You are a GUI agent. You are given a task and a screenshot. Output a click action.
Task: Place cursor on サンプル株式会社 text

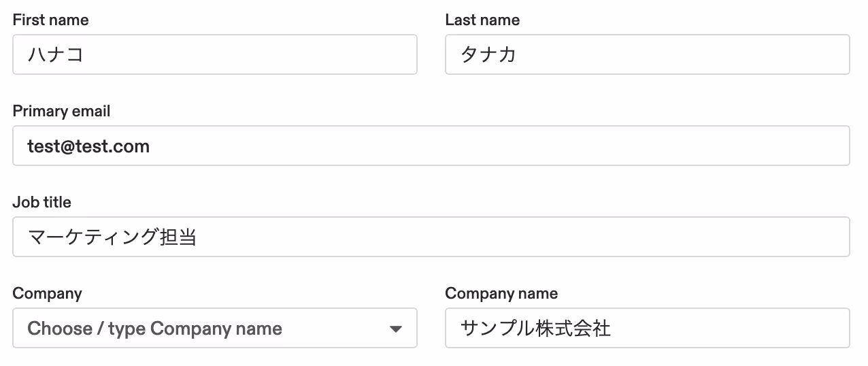(535, 329)
